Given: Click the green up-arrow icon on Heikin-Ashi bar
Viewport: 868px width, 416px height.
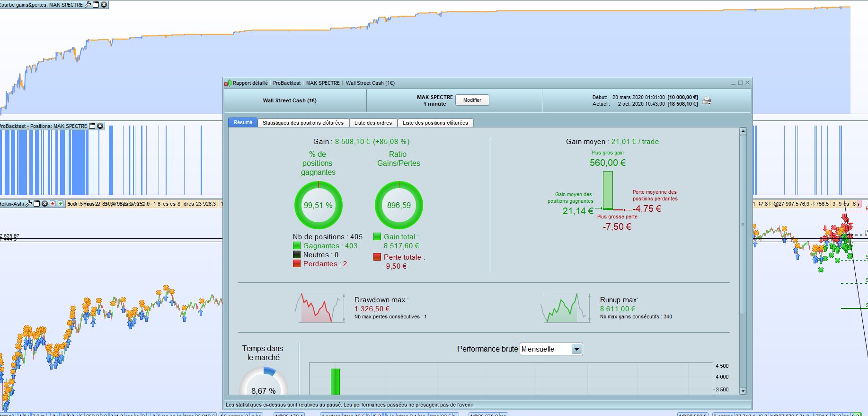Looking at the screenshot, I should tap(61, 204).
